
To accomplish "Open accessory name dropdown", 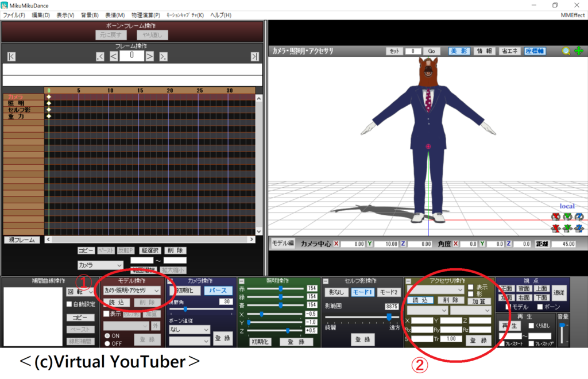I will point(436,290).
